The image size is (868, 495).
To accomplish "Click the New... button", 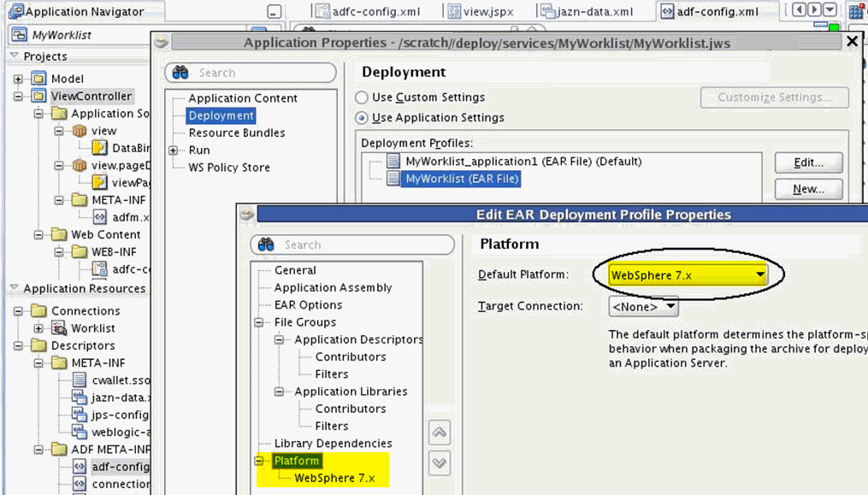I will click(x=809, y=189).
